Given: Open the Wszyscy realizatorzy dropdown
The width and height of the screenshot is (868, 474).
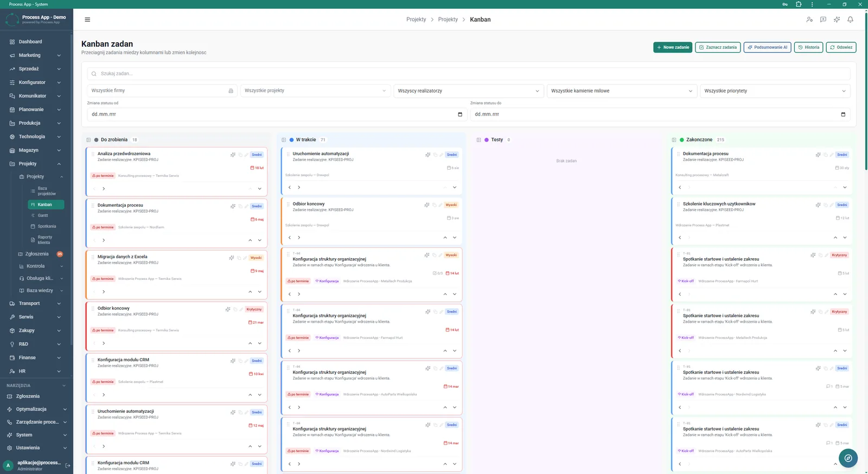Looking at the screenshot, I should pyautogui.click(x=469, y=91).
